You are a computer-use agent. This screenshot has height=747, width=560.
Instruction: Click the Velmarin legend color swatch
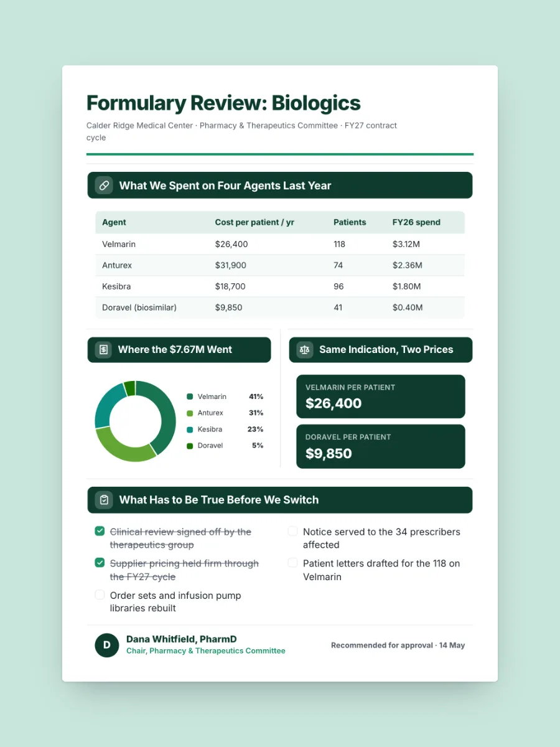tap(190, 397)
